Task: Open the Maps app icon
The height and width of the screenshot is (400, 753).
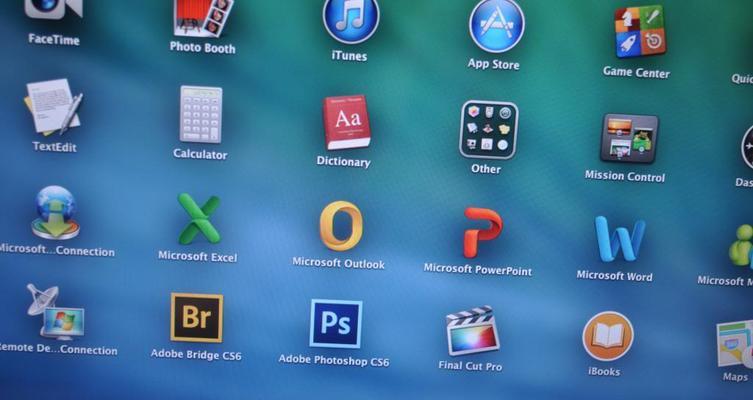Action: coord(735,343)
